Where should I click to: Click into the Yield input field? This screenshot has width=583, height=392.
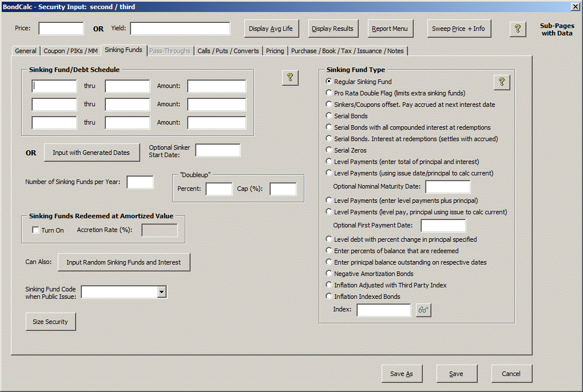click(180, 29)
